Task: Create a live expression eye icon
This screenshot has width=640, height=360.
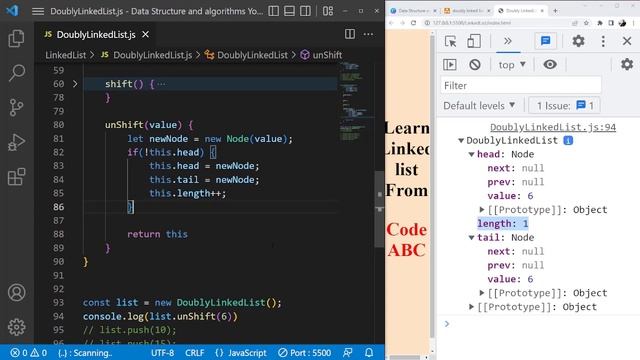Action: (x=550, y=64)
